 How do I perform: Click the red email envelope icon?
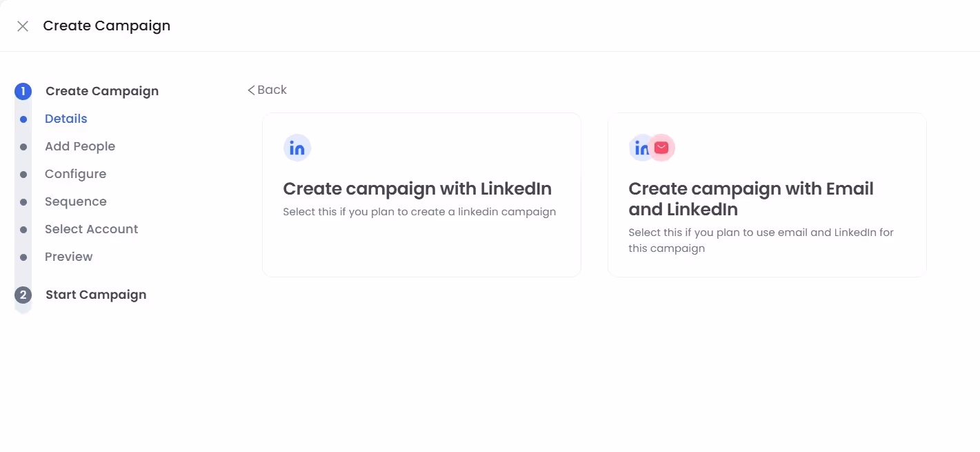(x=661, y=147)
